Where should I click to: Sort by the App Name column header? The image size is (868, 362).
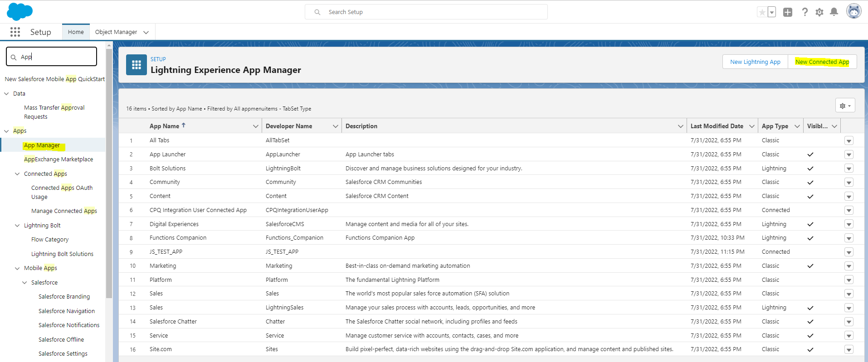[164, 126]
